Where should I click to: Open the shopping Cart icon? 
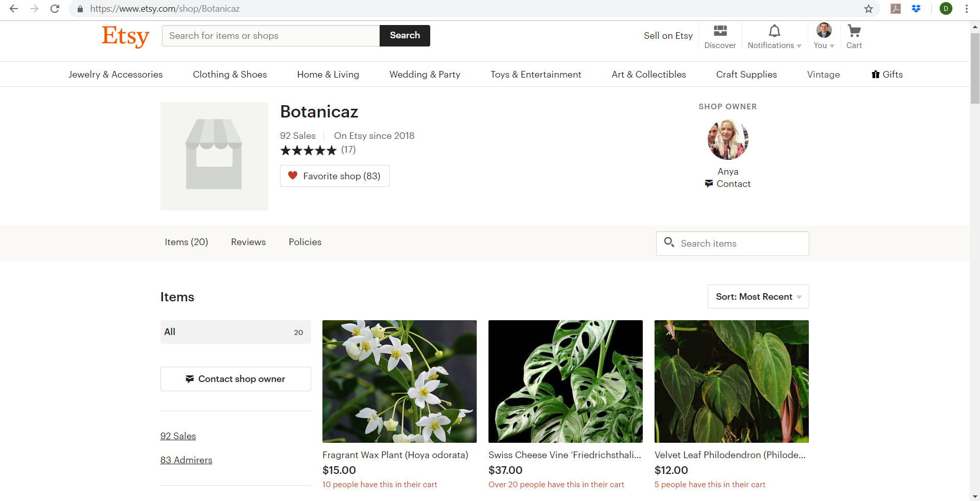(x=854, y=36)
